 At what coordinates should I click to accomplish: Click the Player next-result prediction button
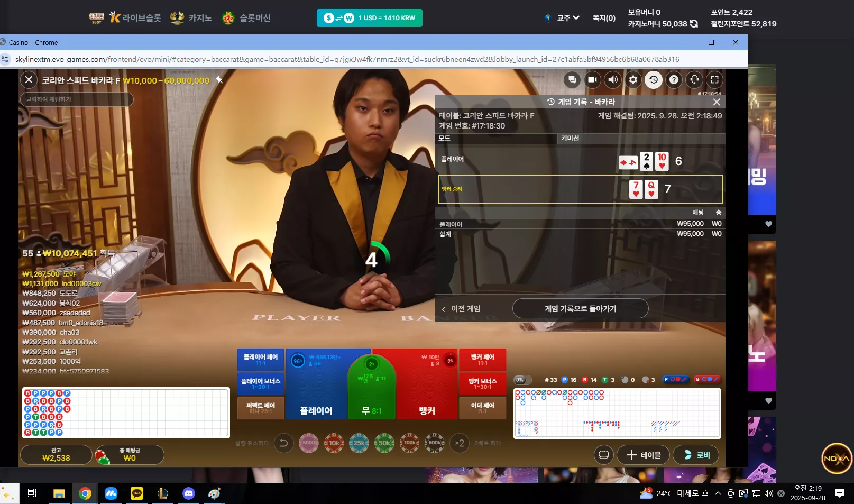click(x=676, y=379)
